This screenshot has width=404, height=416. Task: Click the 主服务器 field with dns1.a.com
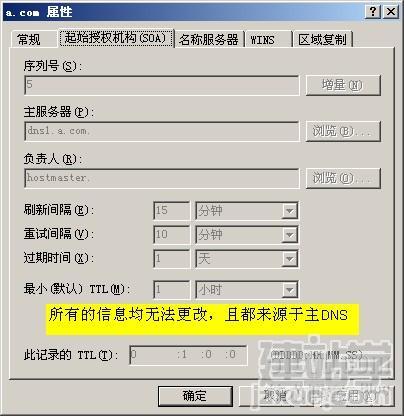162,131
